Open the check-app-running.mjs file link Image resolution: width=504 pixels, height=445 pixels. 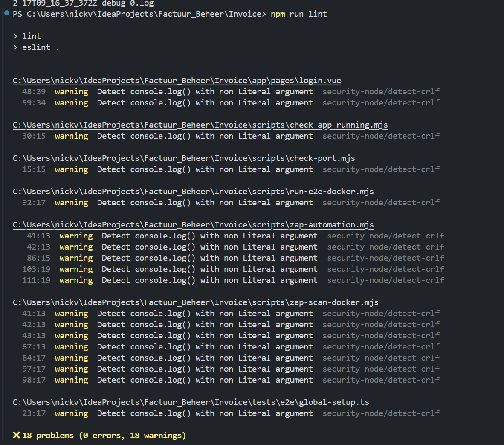click(200, 125)
